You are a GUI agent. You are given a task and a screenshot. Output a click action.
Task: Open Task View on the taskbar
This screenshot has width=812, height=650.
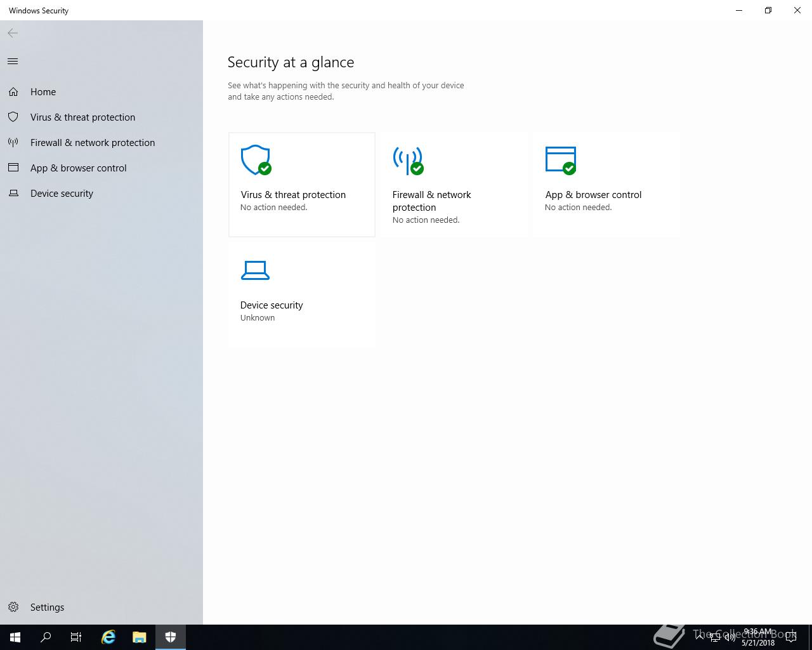(x=76, y=637)
